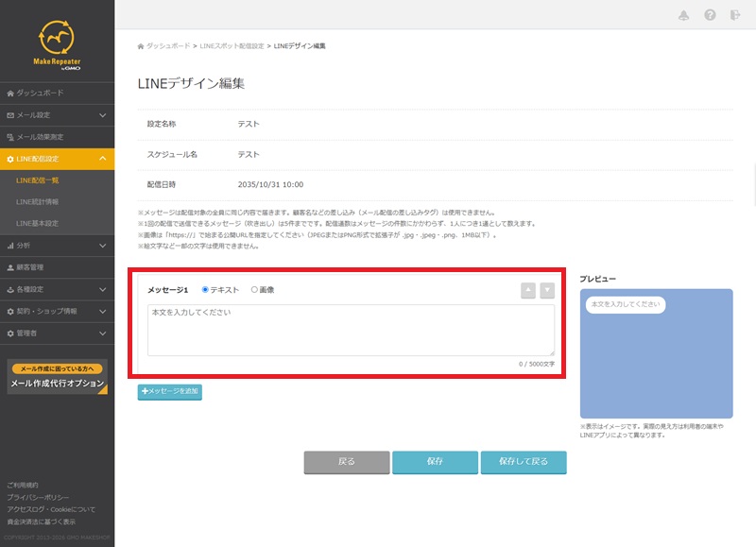Viewport: 756px width, 547px height.
Task: Click the メッセージを追加 button
Action: [x=170, y=391]
